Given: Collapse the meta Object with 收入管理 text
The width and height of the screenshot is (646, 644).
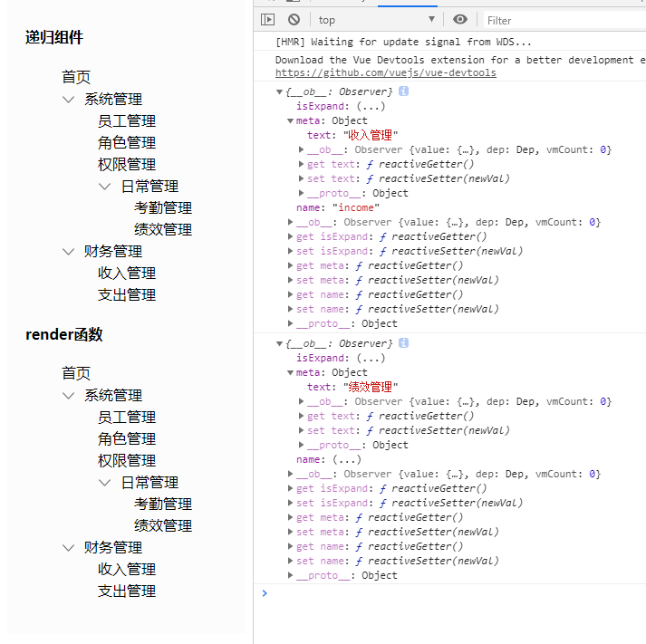Looking at the screenshot, I should 290,120.
